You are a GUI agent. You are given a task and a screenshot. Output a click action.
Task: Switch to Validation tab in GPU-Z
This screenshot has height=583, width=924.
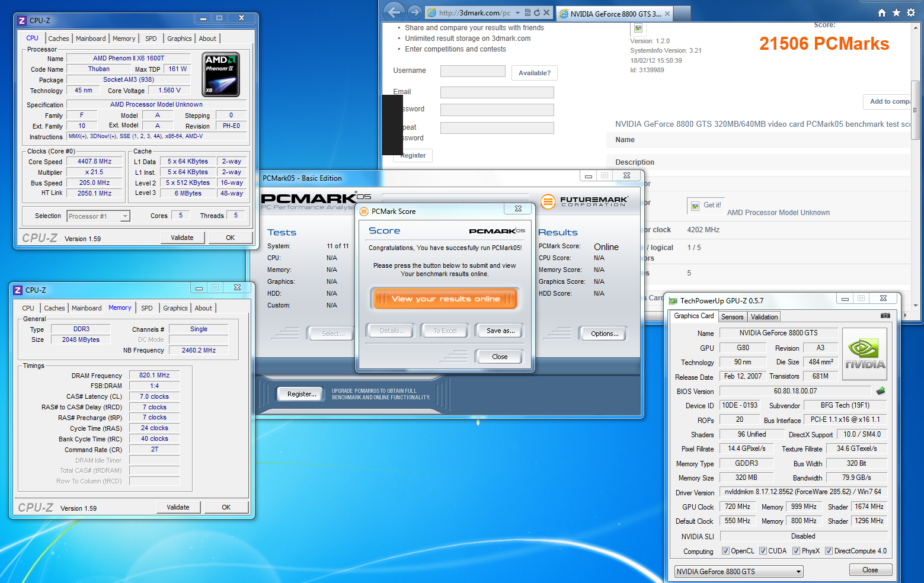click(765, 317)
